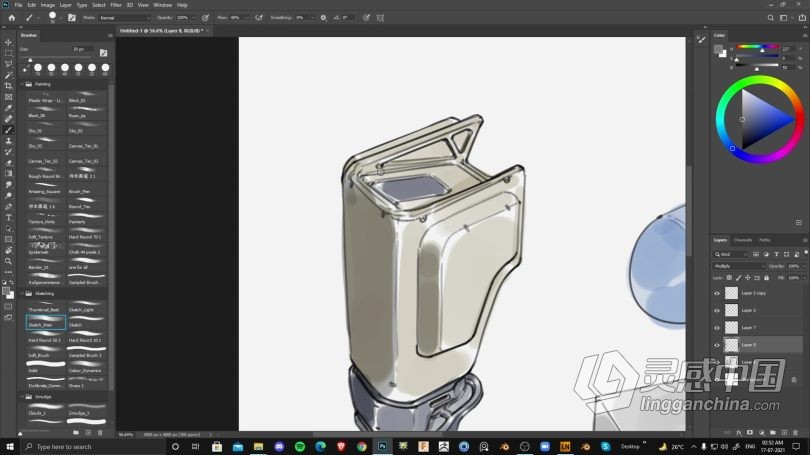This screenshot has height=455, width=810.
Task: Select the Rectangle shape tool
Action: pyautogui.click(x=8, y=239)
